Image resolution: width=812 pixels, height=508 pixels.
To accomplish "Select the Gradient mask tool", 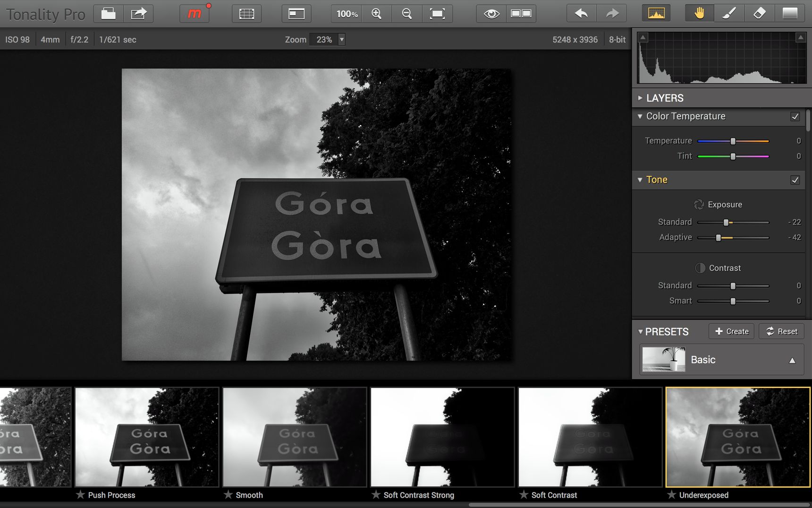I will pyautogui.click(x=790, y=14).
